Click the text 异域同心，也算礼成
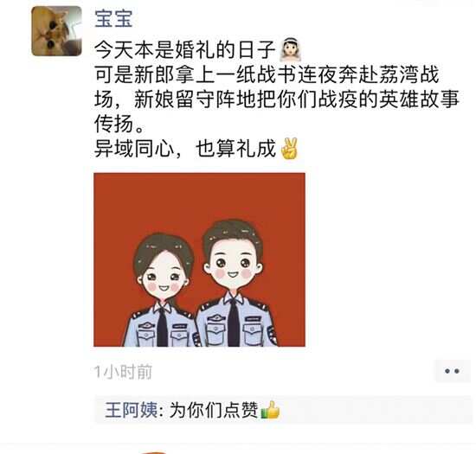This screenshot has width=476, height=454. (x=185, y=148)
